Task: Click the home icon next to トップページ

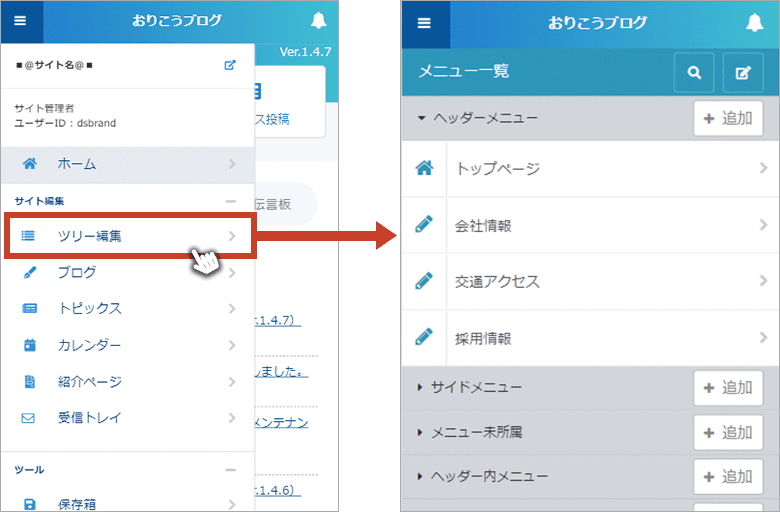Action: [x=424, y=169]
